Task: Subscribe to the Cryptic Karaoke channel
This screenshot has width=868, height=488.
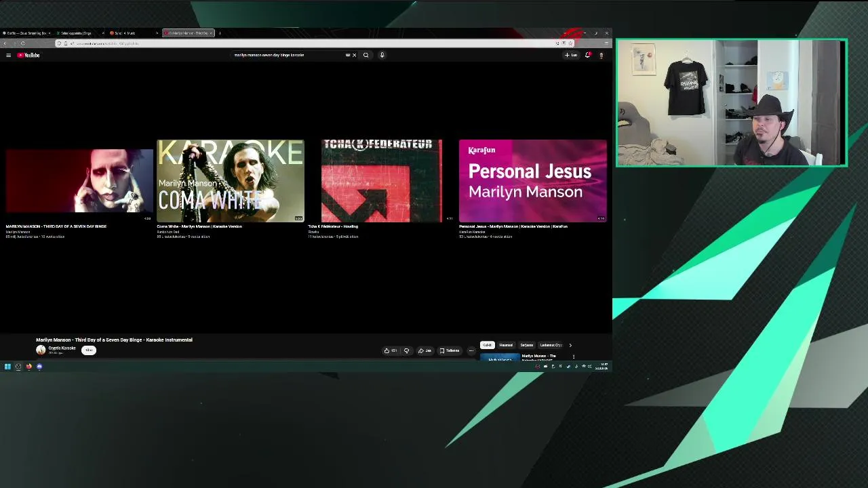Action: click(89, 350)
